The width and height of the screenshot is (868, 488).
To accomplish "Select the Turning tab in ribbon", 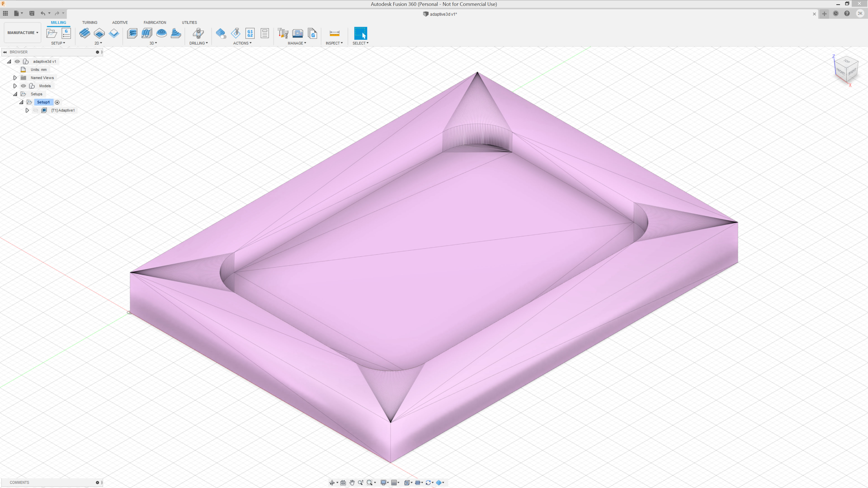I will point(90,23).
